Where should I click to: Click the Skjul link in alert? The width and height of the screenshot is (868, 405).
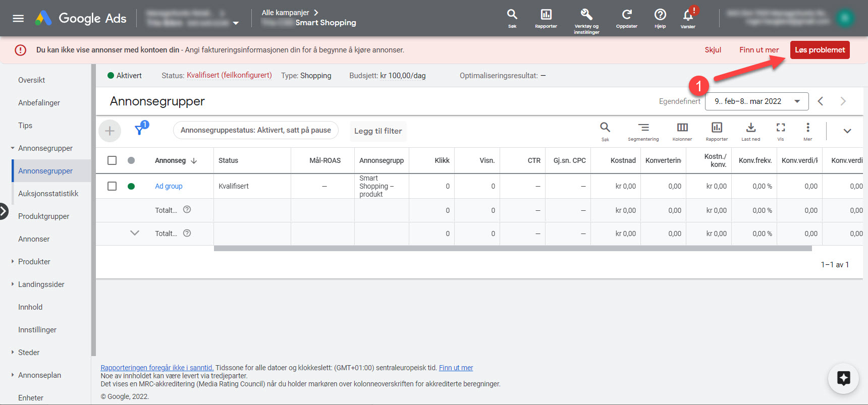pos(713,50)
